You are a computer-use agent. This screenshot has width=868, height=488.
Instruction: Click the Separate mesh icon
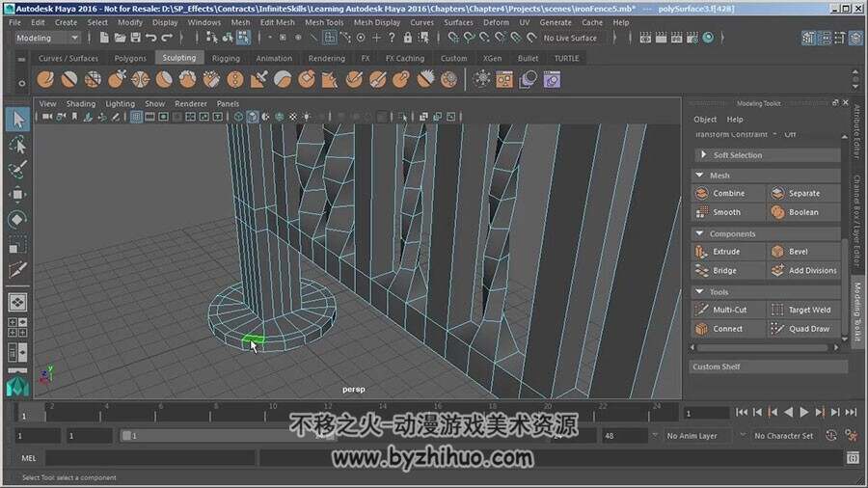(x=777, y=193)
